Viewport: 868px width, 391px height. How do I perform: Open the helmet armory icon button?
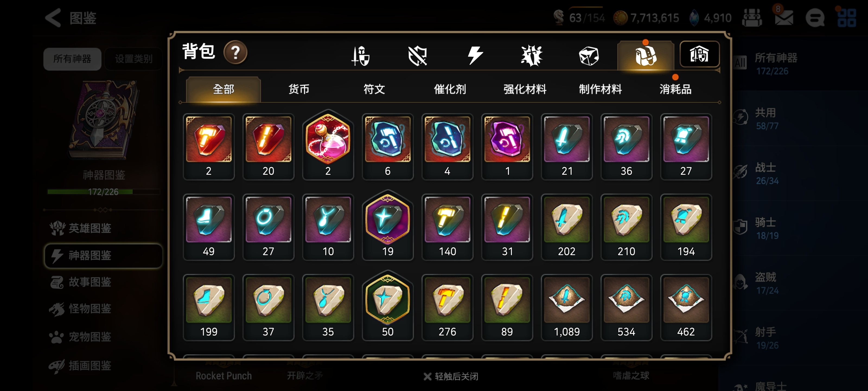pos(700,54)
